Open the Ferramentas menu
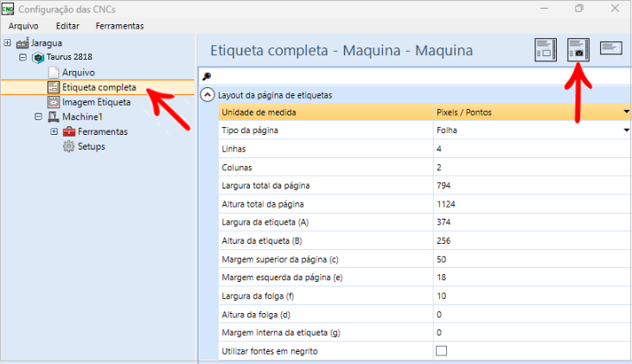632x364 pixels. [x=119, y=26]
